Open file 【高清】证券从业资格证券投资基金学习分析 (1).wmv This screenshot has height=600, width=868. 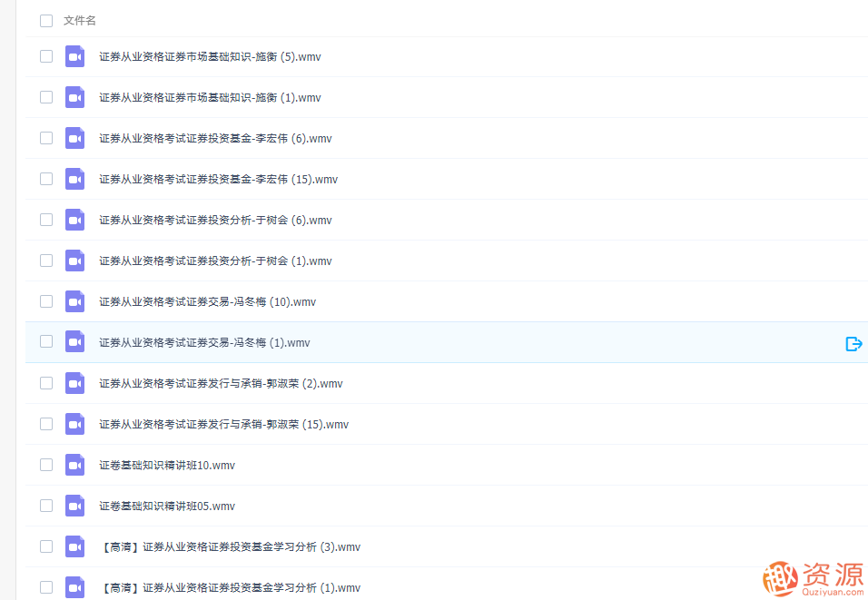[230, 588]
